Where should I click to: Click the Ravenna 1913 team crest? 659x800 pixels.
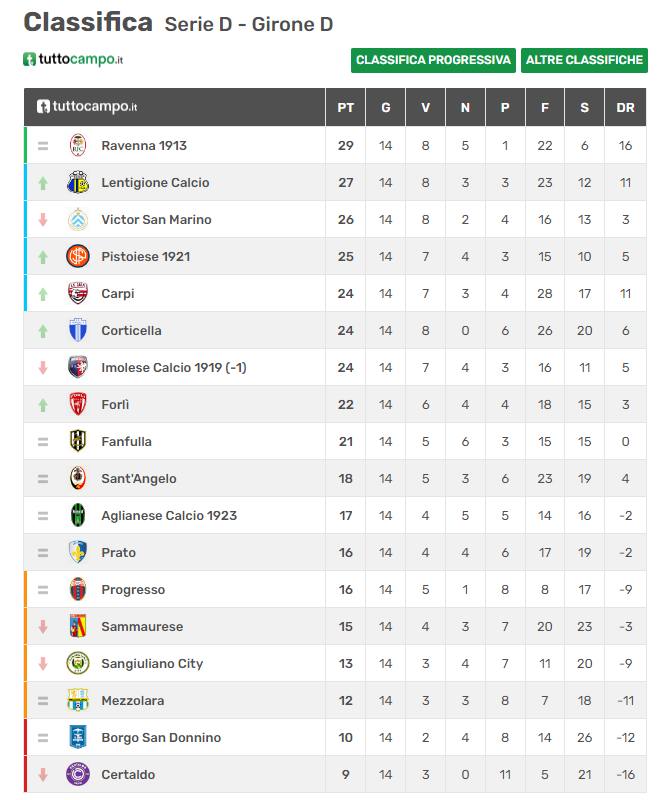click(78, 145)
